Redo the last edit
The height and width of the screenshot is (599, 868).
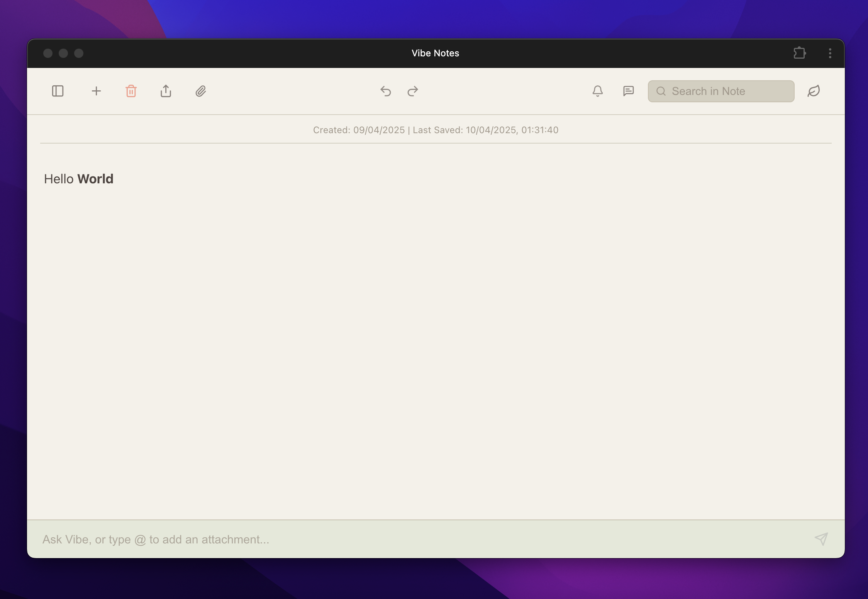point(413,91)
